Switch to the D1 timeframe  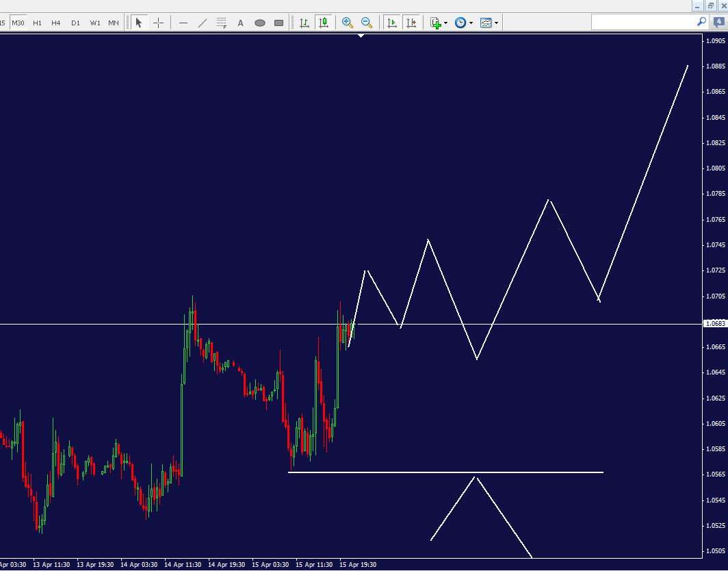75,23
